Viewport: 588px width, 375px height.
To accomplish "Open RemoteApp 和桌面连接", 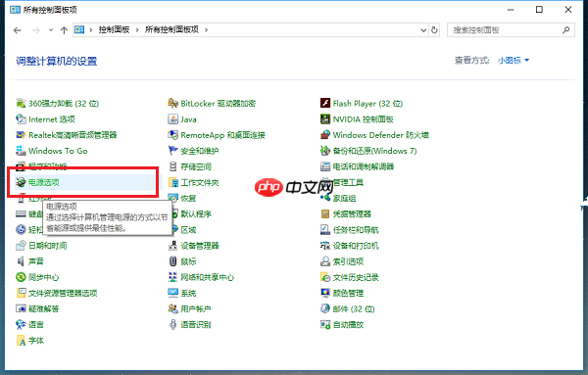I will [217, 135].
